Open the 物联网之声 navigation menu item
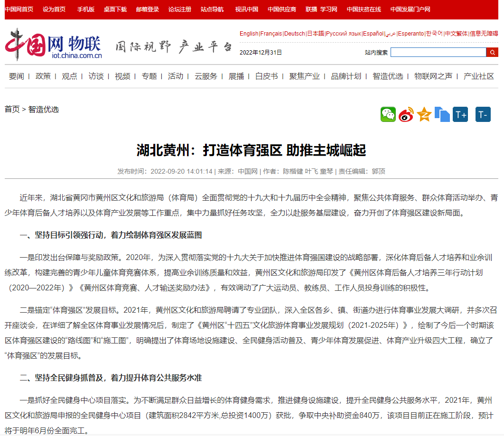This screenshot has height=436, width=504. (433, 76)
